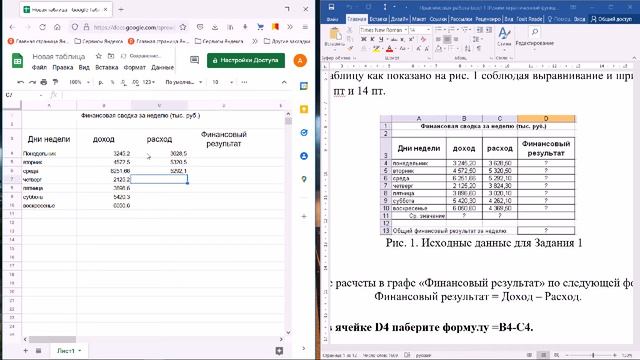This screenshot has height=360, width=640.
Task: Open Вид menu in Sheets
Action: coord(84,67)
